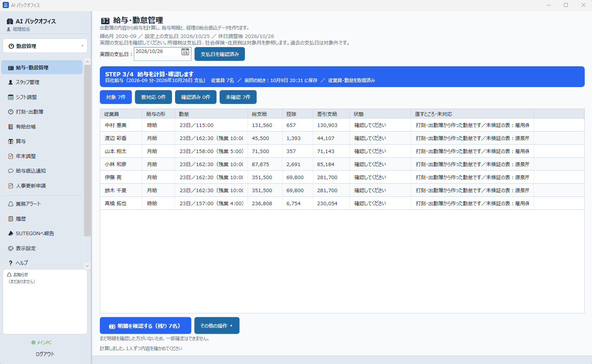Filter by 対象 7件
Viewport: 592px width, 364px height.
tap(116, 97)
